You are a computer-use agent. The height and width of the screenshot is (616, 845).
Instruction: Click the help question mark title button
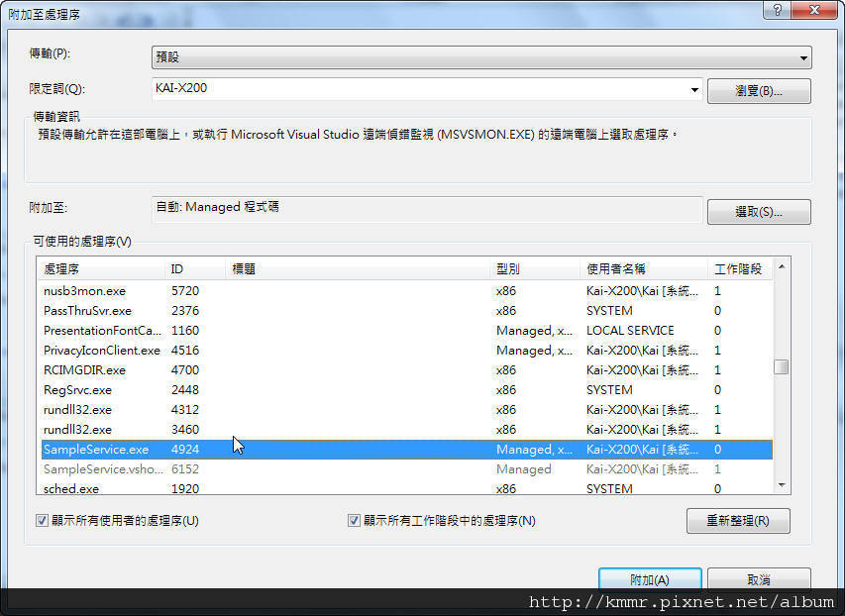(777, 10)
